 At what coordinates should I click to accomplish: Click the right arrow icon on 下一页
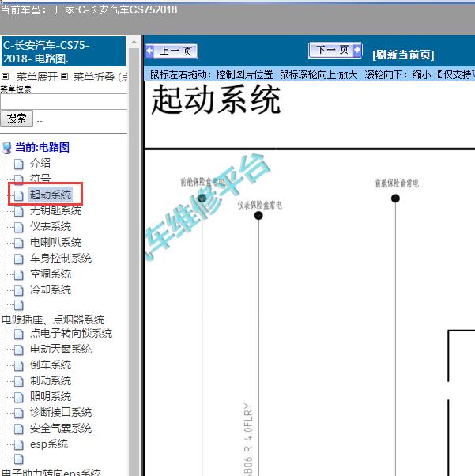[357, 50]
